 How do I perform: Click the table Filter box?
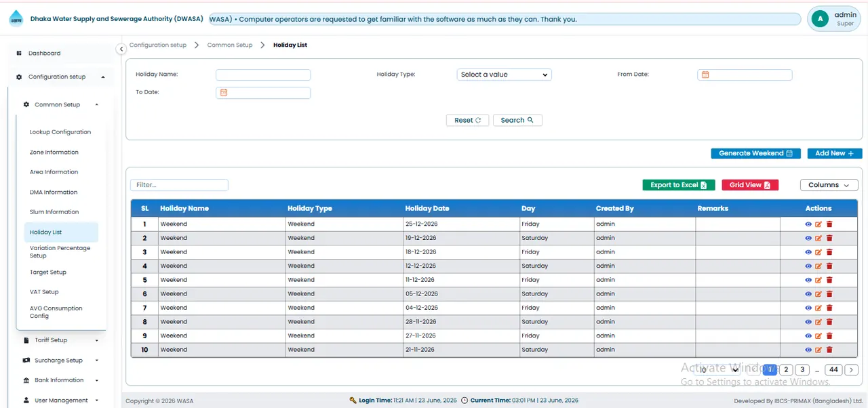pyautogui.click(x=179, y=184)
